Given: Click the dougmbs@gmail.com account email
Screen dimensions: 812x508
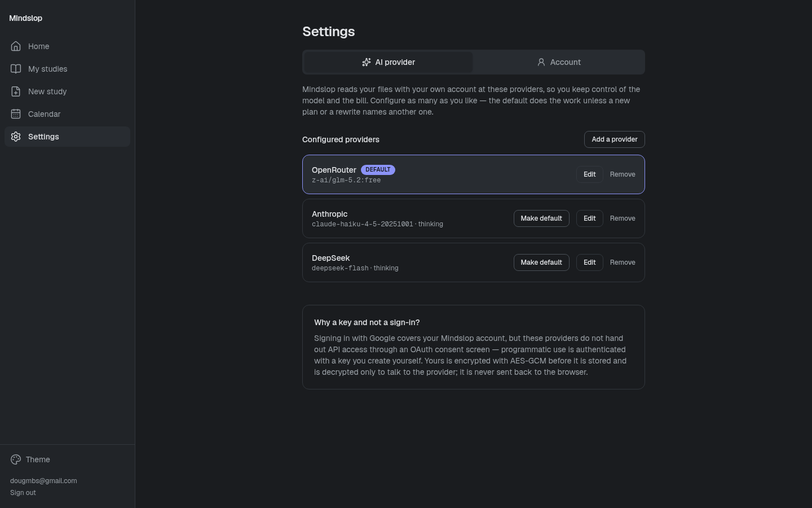Looking at the screenshot, I should click(x=43, y=481).
